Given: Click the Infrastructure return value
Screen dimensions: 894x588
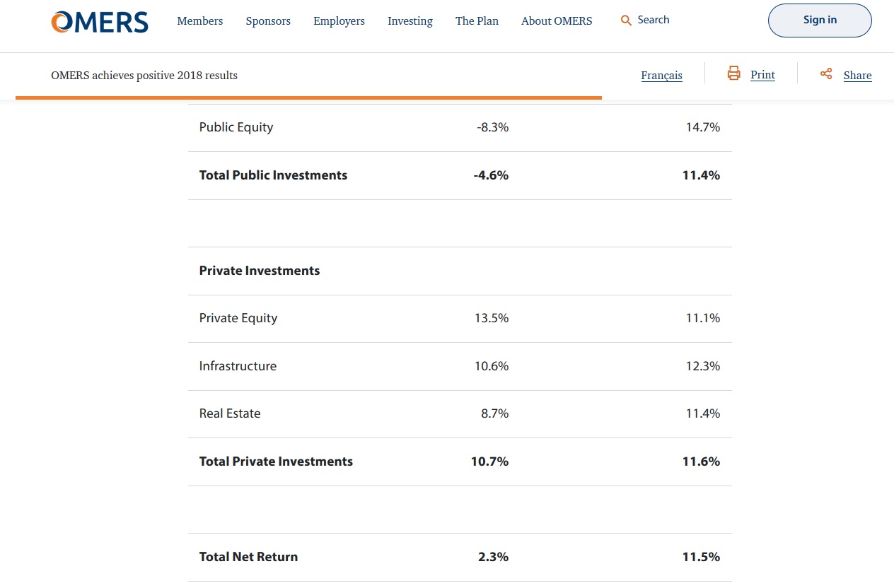Looking at the screenshot, I should click(492, 366).
